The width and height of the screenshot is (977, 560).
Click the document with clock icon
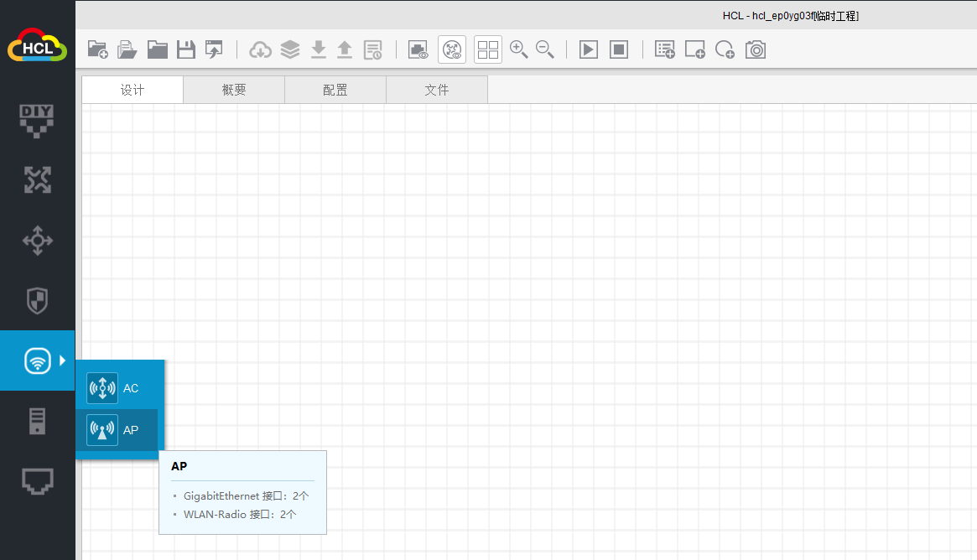tap(372, 49)
